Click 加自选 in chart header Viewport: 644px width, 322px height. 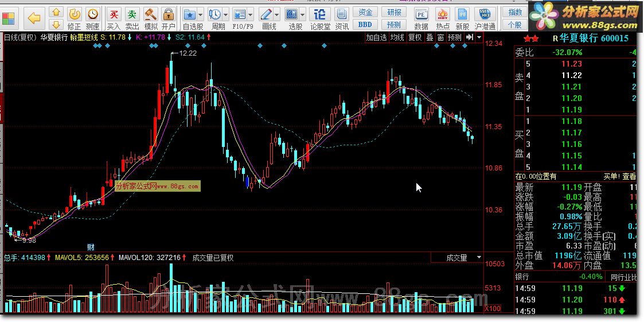coord(377,37)
